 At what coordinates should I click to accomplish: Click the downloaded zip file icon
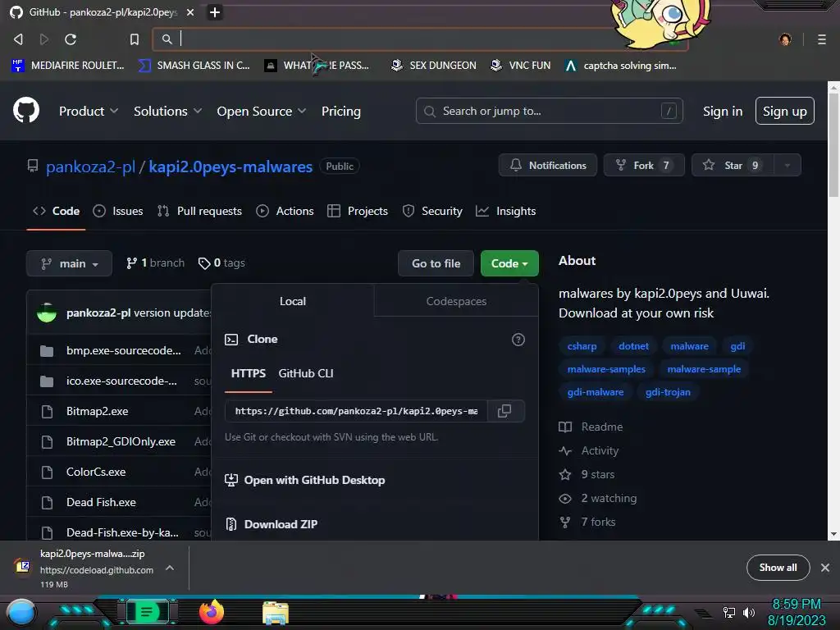22,566
